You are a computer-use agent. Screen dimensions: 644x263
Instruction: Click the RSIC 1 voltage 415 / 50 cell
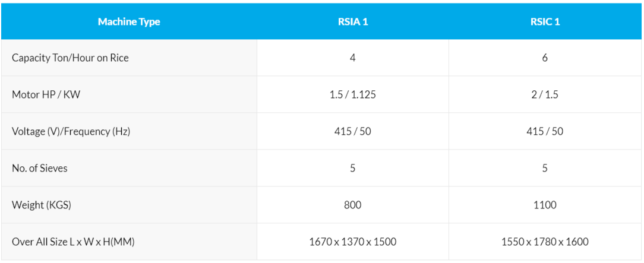click(x=545, y=132)
